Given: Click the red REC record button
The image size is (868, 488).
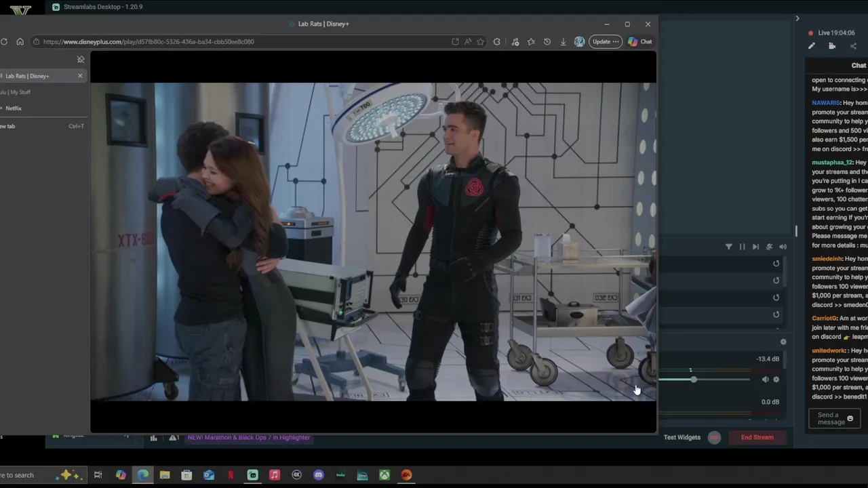Looking at the screenshot, I should point(714,437).
